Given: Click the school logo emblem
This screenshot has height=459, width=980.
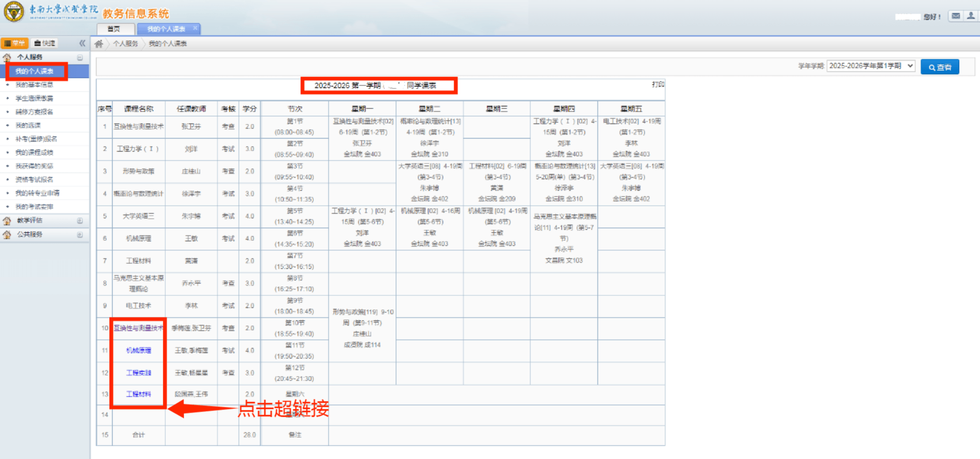Looking at the screenshot, I should point(14,11).
